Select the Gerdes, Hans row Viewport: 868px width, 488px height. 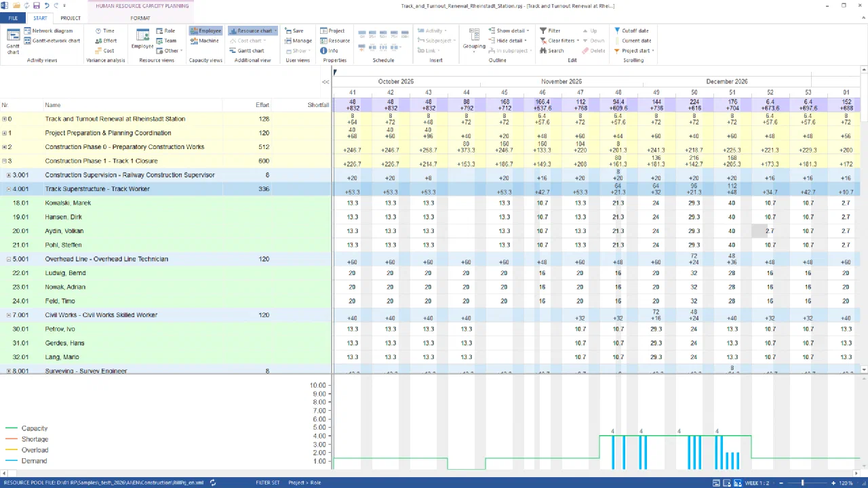pos(165,343)
